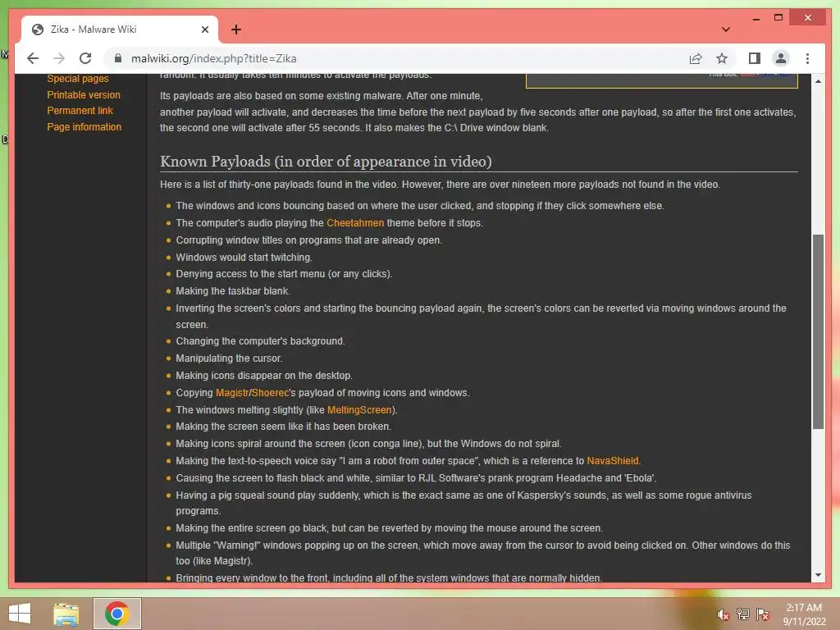Click the address bar URL field
This screenshot has height=630, width=840.
pos(396,58)
